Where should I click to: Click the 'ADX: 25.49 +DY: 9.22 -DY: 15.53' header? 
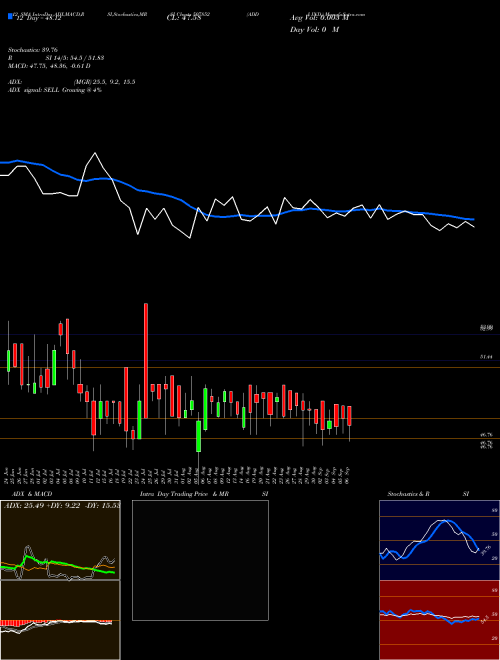click(62, 505)
